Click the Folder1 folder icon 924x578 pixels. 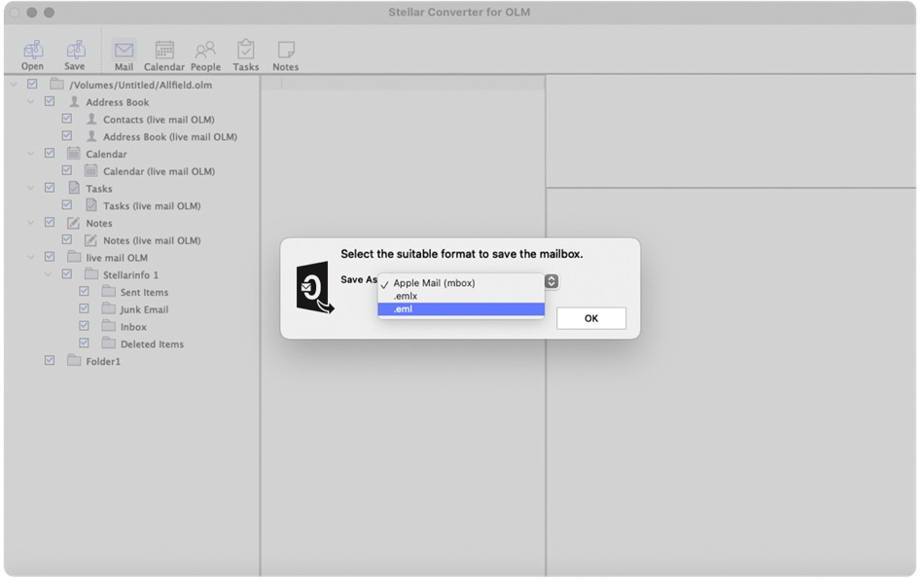pos(74,360)
